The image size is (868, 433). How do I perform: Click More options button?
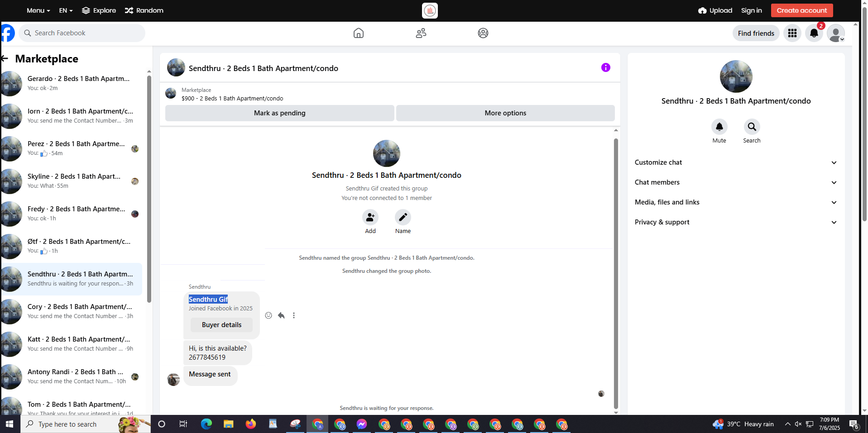pyautogui.click(x=505, y=113)
